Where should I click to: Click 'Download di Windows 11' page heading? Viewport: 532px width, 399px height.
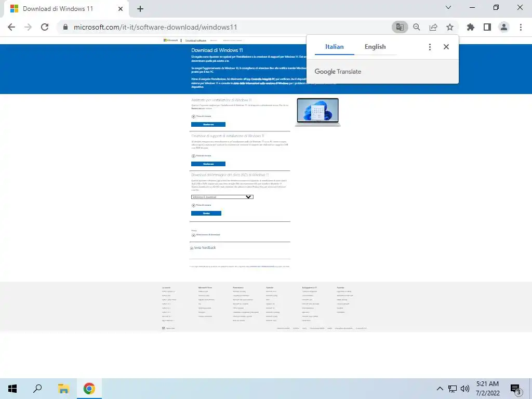coord(217,50)
